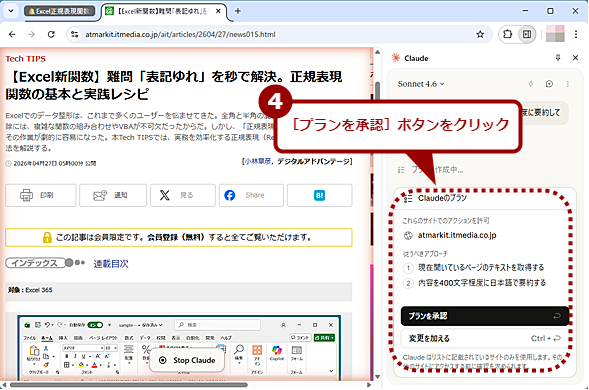Close the 【Excel新関数】 tab

218,11
